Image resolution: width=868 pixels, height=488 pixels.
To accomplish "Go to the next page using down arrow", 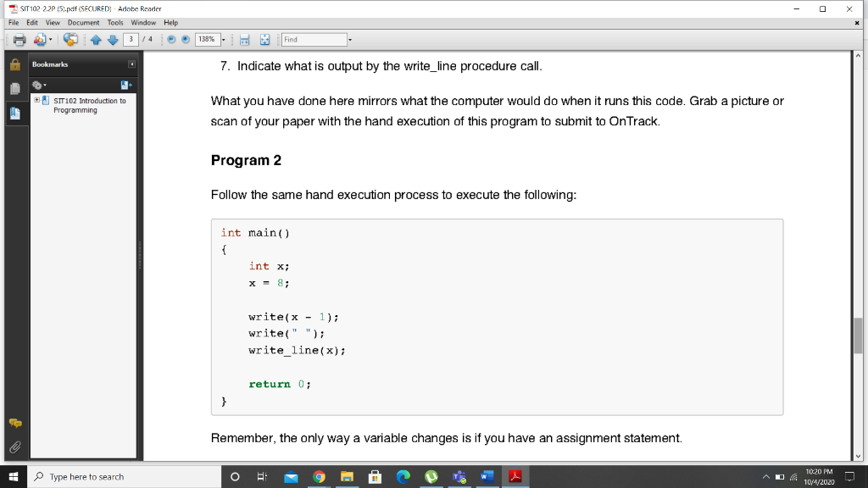I will (114, 38).
